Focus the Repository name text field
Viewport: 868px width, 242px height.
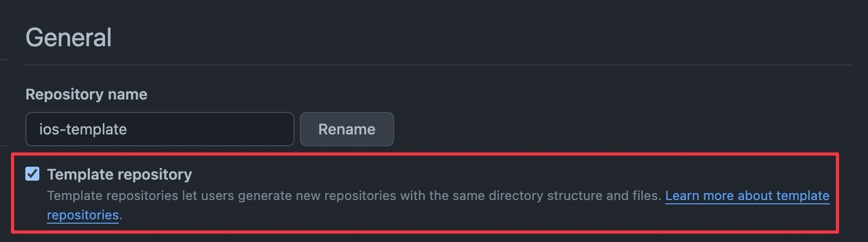point(159,129)
